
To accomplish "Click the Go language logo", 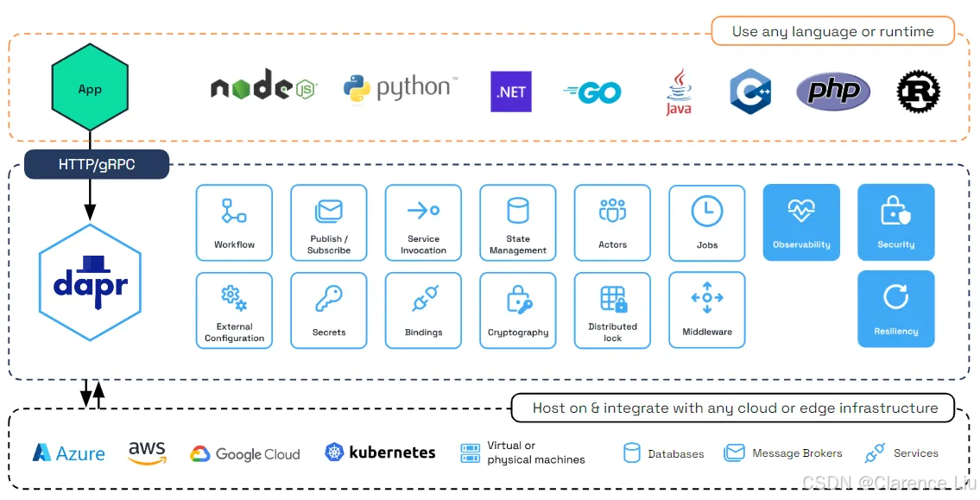I will [591, 93].
